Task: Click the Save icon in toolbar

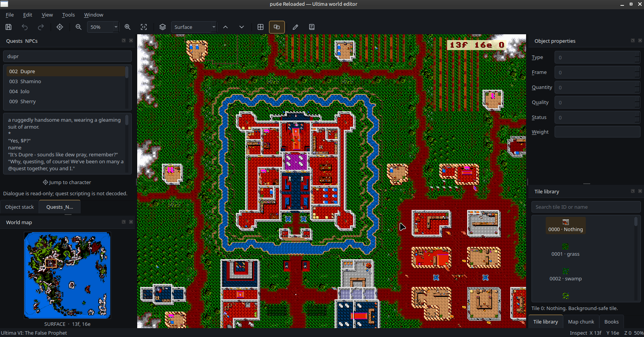Action: coord(8,27)
